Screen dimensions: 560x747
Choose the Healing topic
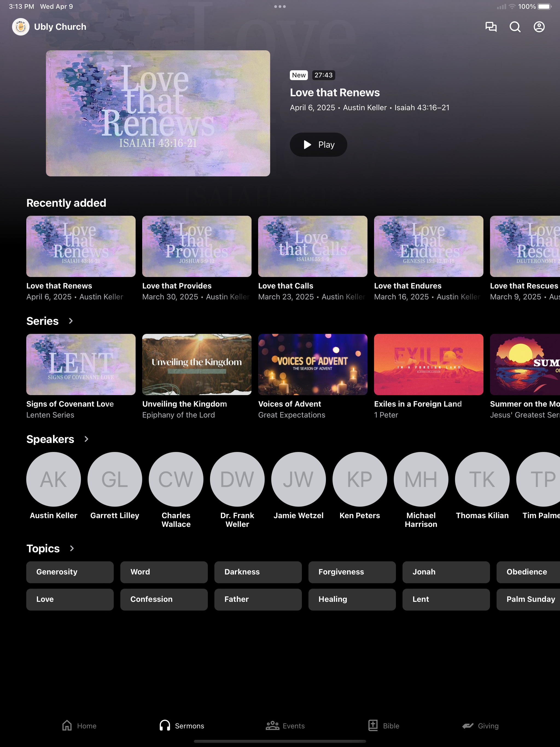(352, 599)
